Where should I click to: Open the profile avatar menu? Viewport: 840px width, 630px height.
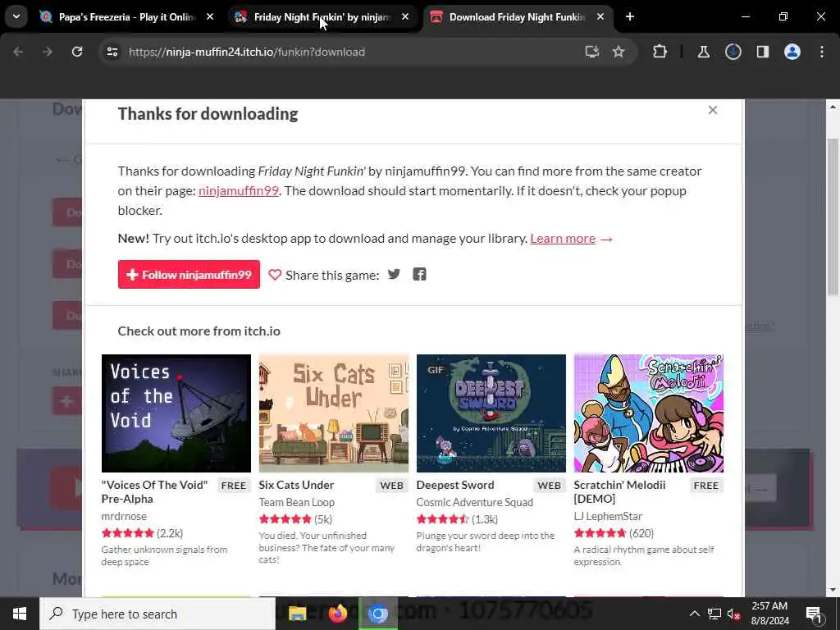click(792, 52)
